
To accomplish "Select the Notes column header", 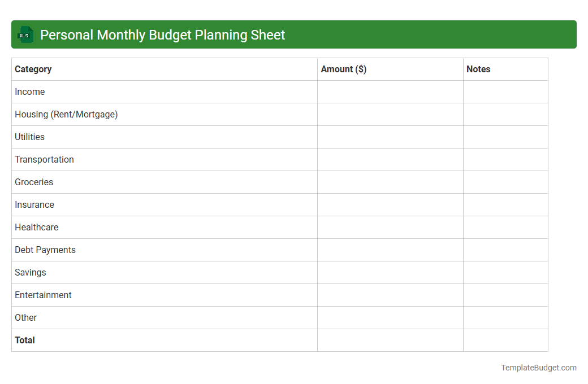I will tap(478, 69).
